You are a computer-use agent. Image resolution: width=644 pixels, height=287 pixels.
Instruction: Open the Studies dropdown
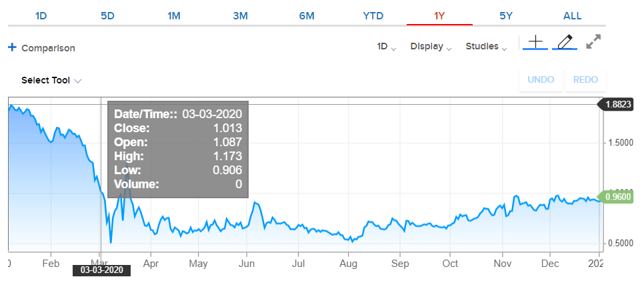click(x=486, y=47)
